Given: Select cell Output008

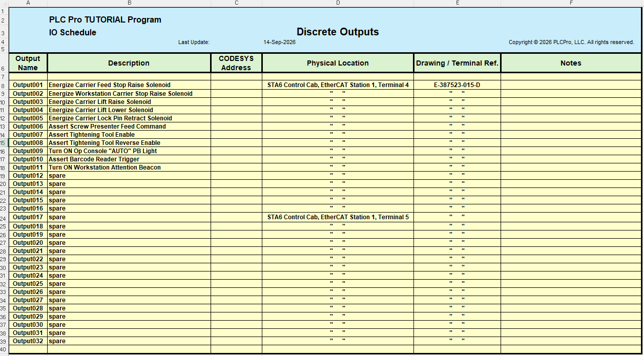Looking at the screenshot, I should tap(28, 143).
